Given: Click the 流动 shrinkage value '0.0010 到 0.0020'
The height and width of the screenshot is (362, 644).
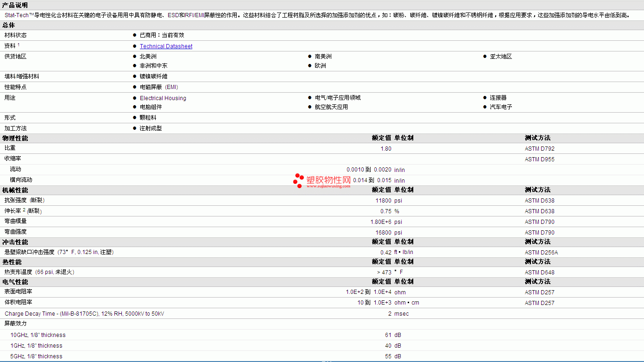Looking at the screenshot, I should click(x=369, y=170).
